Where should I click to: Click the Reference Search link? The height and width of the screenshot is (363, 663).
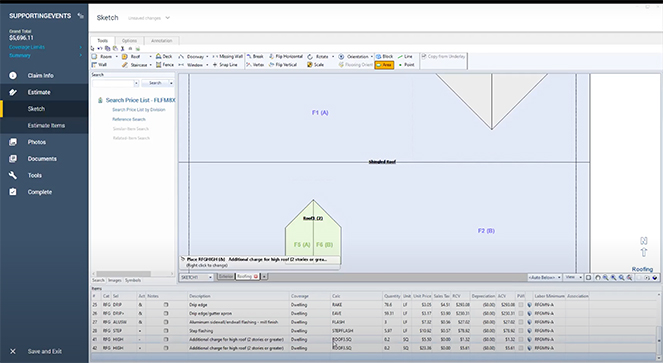(129, 119)
